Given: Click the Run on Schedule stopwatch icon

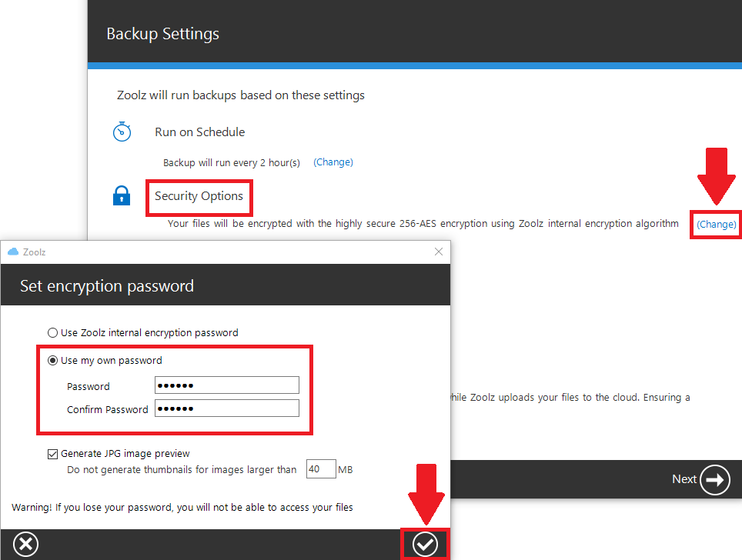Looking at the screenshot, I should click(x=122, y=131).
